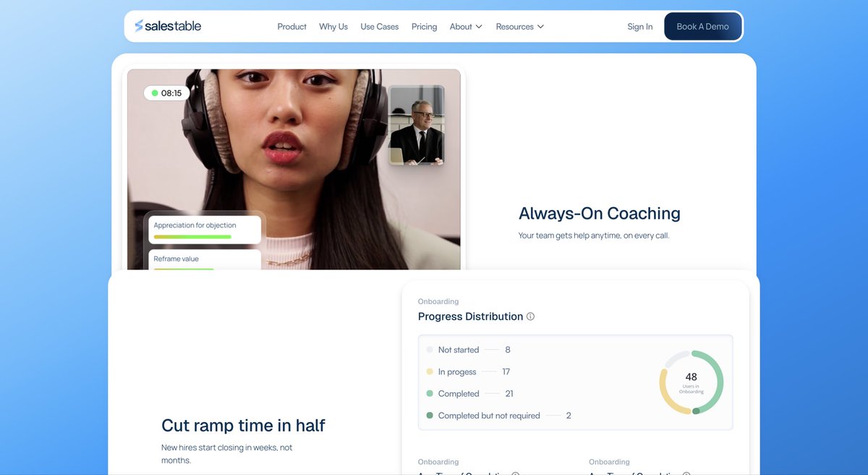Click the Not started count 8

508,350
